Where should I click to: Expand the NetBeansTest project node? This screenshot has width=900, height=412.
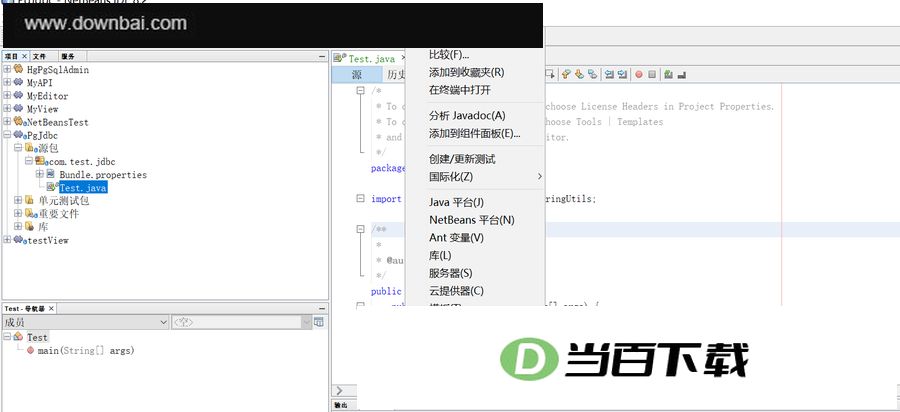point(7,122)
